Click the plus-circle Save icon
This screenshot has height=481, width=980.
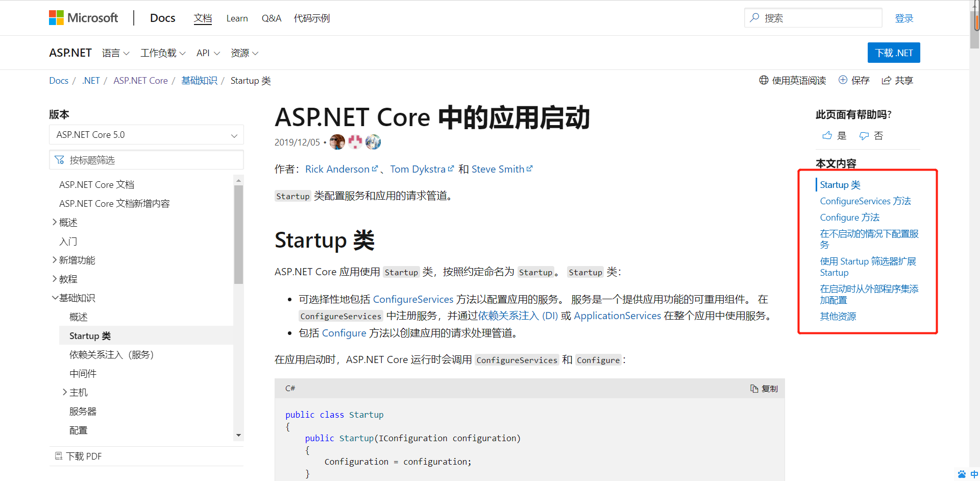[843, 80]
